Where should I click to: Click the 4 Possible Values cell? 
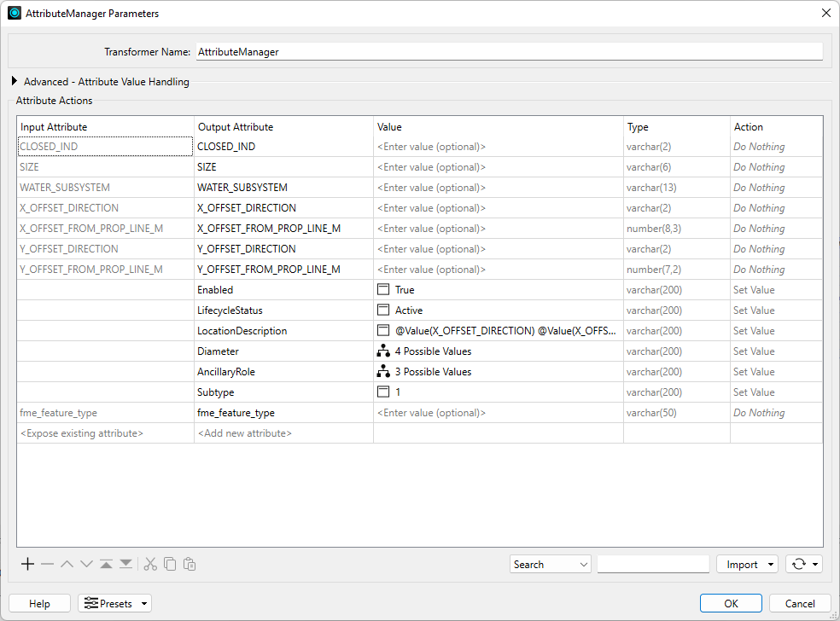tap(499, 351)
